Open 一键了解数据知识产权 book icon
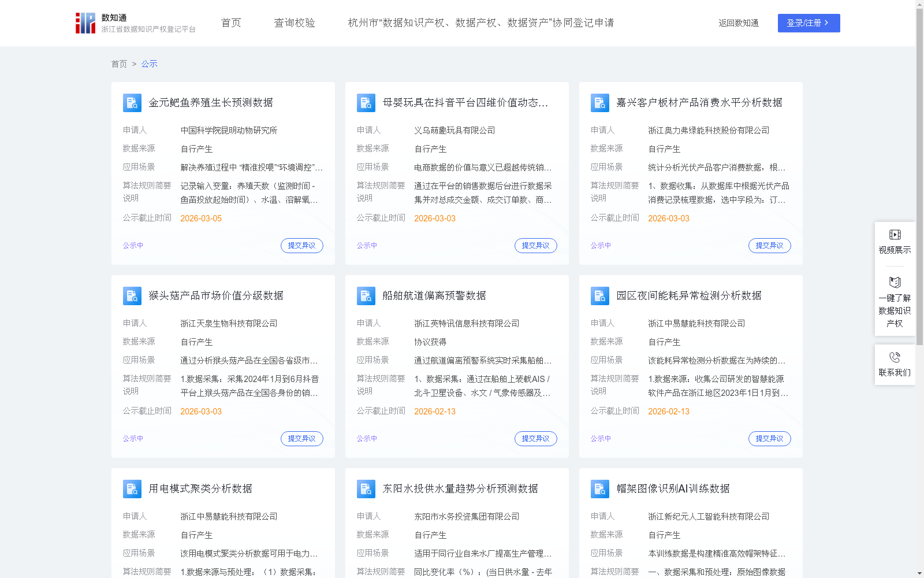The image size is (924, 578). point(895,283)
